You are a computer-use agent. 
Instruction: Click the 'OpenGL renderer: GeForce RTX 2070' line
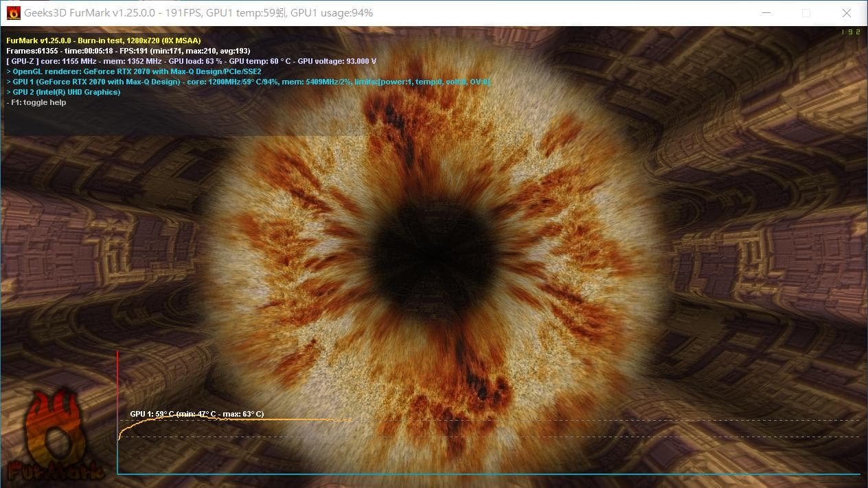click(x=134, y=71)
